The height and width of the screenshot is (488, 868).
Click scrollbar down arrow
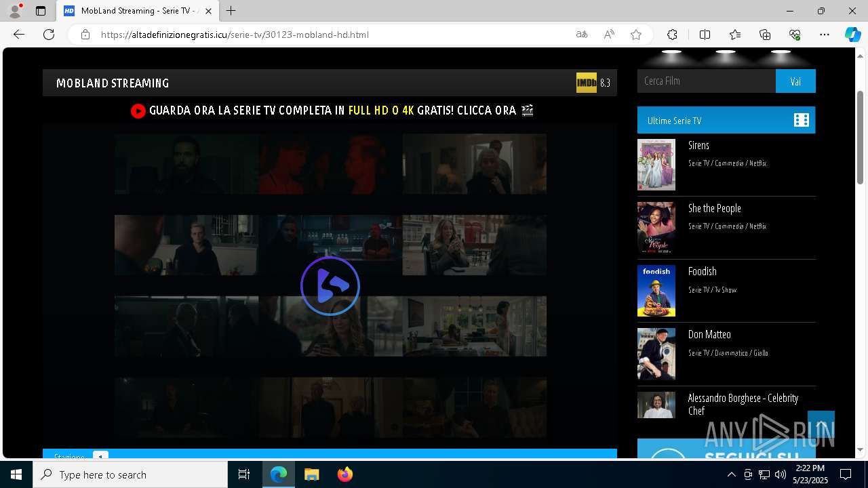(861, 449)
